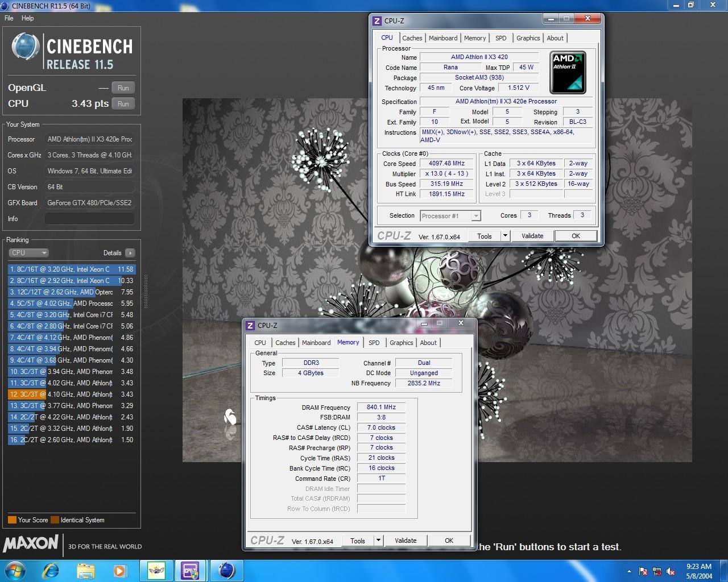Image resolution: width=728 pixels, height=582 pixels.
Task: Click Core Speed value 4097.48 MHz
Action: tap(447, 164)
